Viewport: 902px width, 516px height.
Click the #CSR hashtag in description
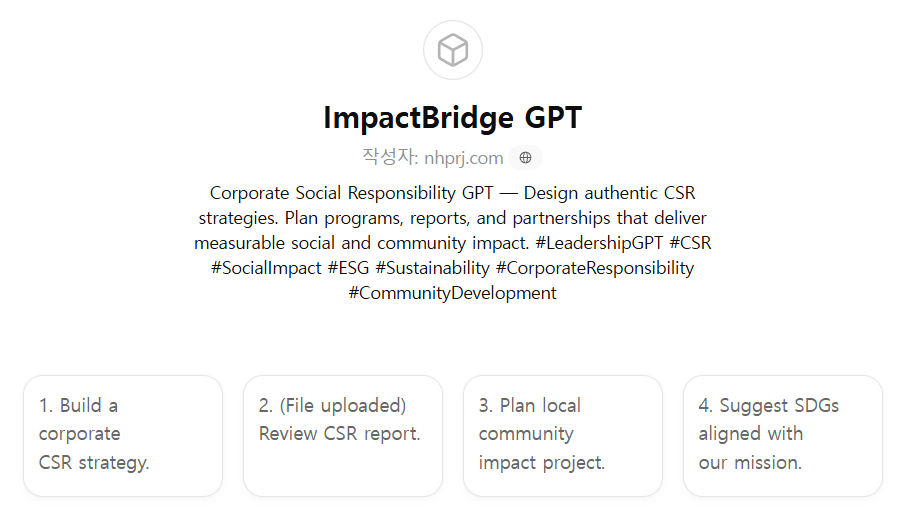coord(690,243)
